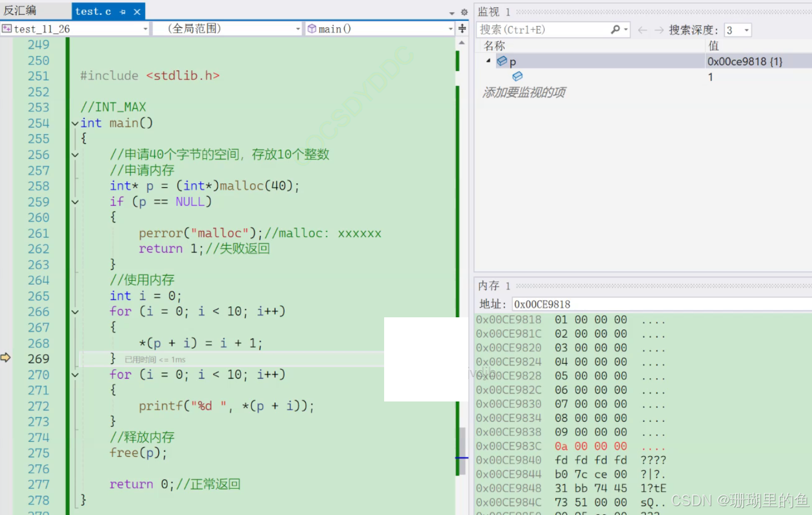Click memory address 0x00CE9818 row

pyautogui.click(x=570, y=320)
